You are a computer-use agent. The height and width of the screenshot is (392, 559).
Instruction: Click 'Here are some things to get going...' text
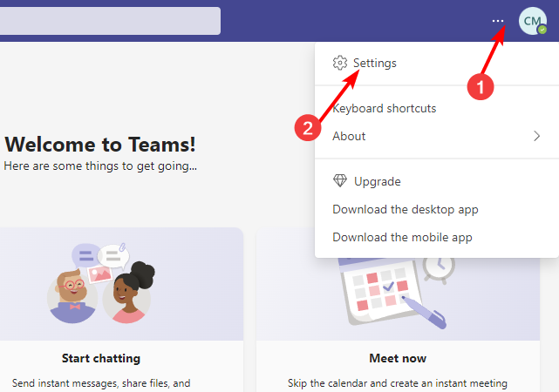click(x=100, y=166)
